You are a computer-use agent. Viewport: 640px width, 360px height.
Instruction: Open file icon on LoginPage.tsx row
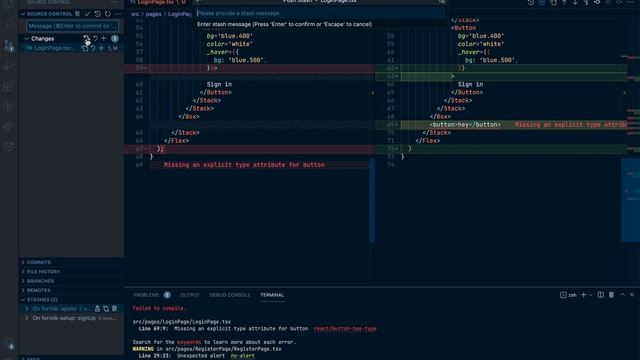(x=85, y=48)
